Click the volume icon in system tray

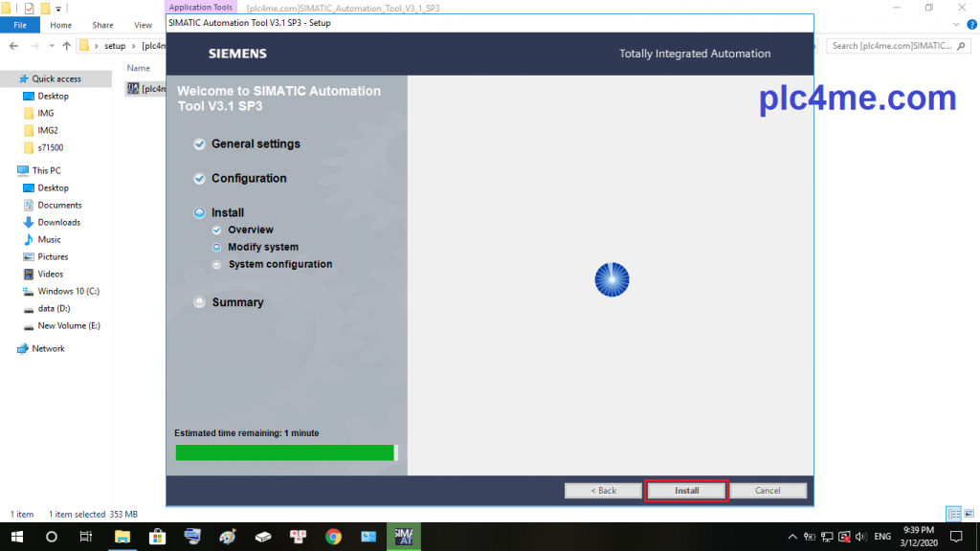click(x=859, y=537)
